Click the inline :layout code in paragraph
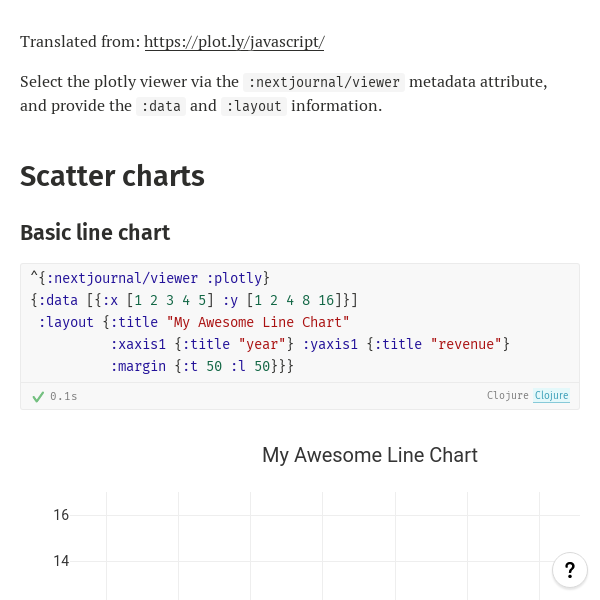 click(x=254, y=106)
